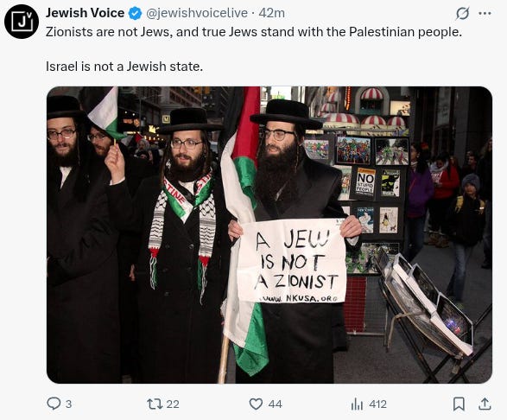
Task: Click the view count 412
Action: [377, 404]
